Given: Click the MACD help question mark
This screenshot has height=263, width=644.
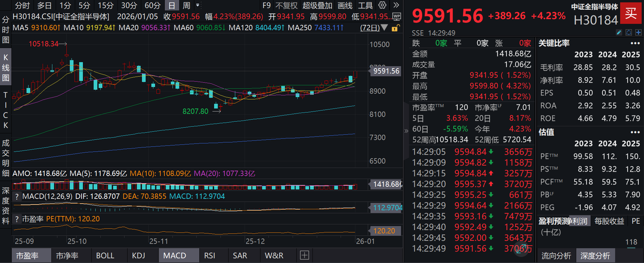Looking at the screenshot, I should click(x=17, y=196).
